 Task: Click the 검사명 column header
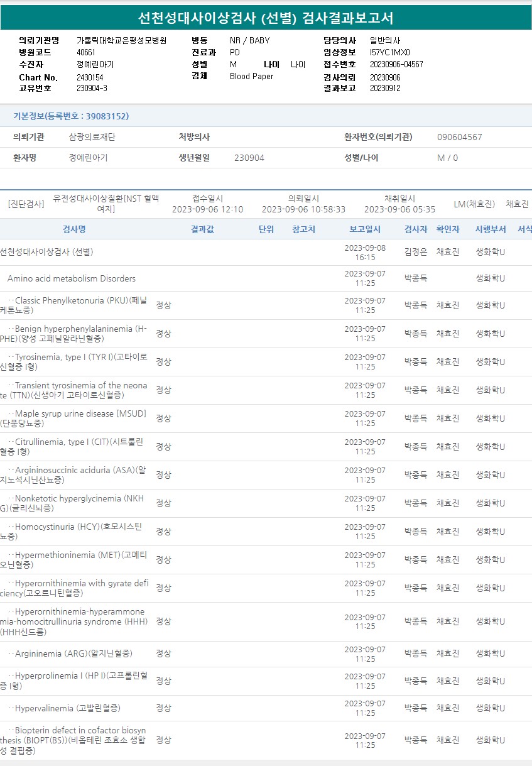[74, 229]
